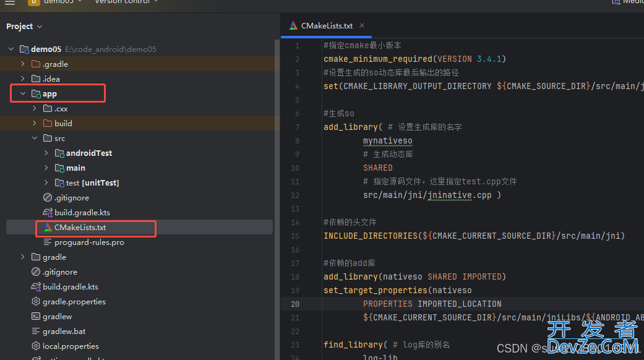Viewport: 644px width, 360px height.
Task: Click the find_library call on line 23
Action: (353, 345)
